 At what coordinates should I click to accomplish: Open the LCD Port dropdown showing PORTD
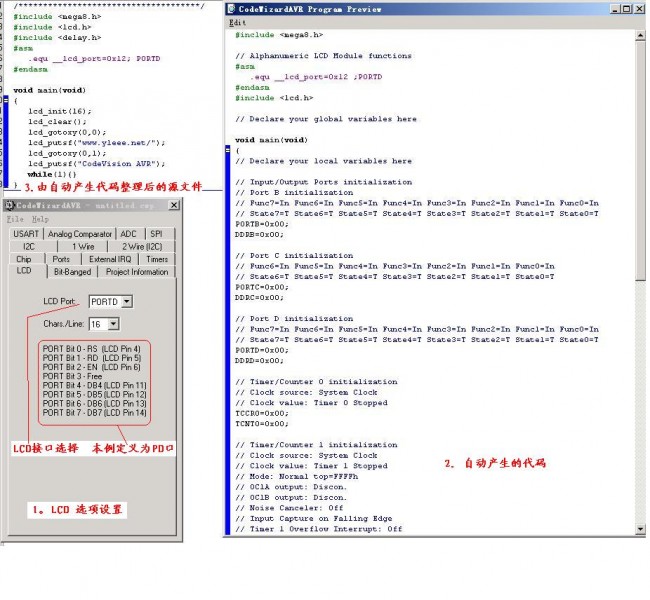pos(126,301)
